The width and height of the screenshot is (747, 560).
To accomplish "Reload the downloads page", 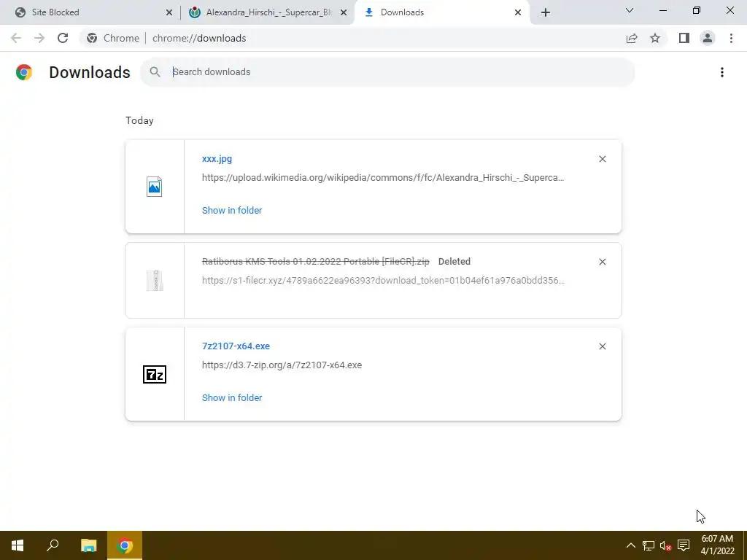I will click(63, 38).
